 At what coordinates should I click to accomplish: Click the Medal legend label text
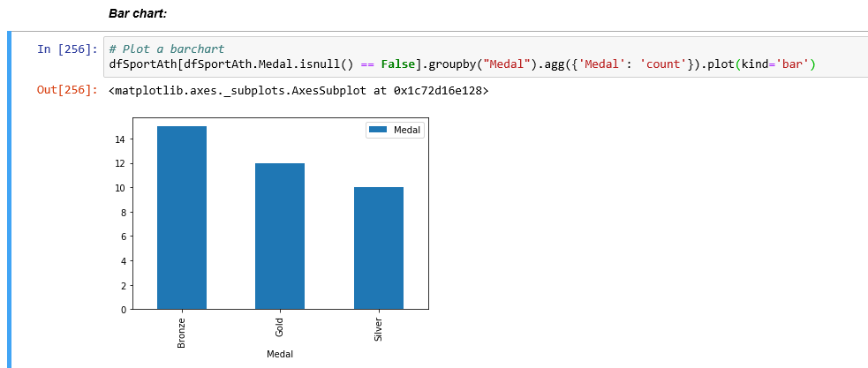pos(407,131)
